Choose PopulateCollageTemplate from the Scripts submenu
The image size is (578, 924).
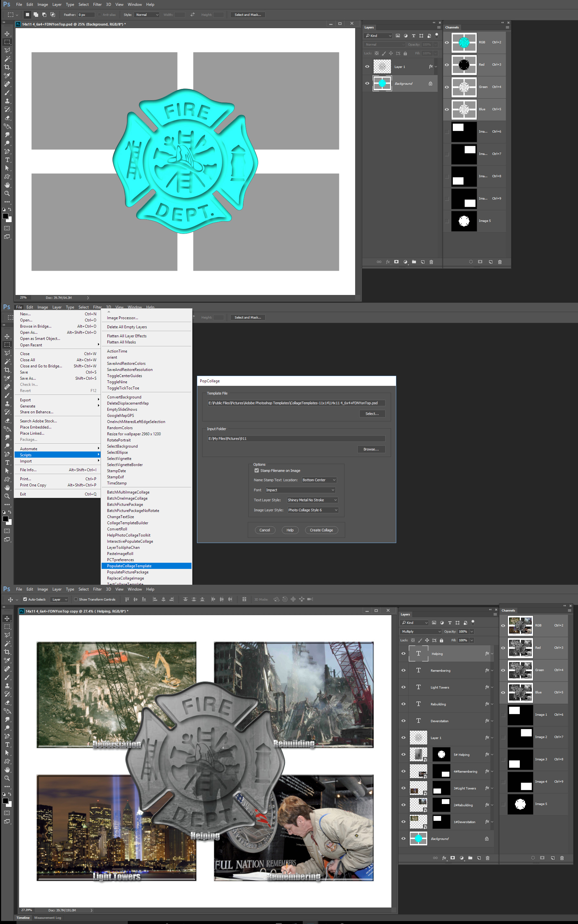point(147,566)
